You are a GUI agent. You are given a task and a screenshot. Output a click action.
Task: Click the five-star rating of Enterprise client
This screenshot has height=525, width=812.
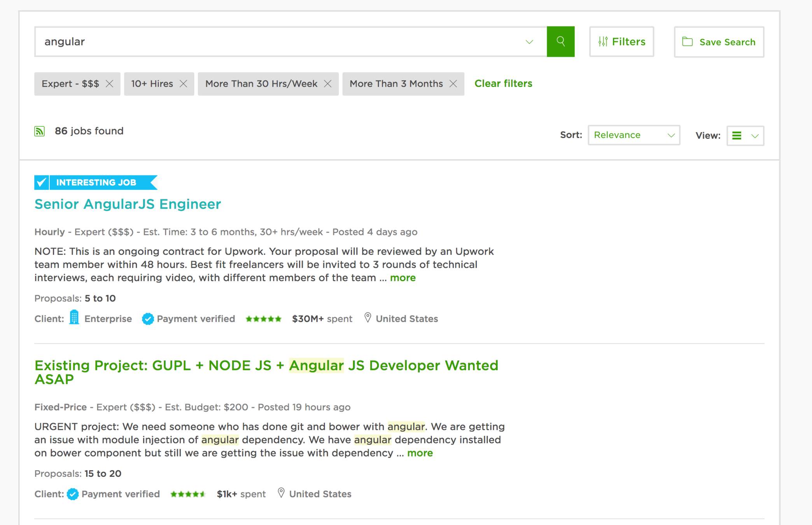[263, 319]
